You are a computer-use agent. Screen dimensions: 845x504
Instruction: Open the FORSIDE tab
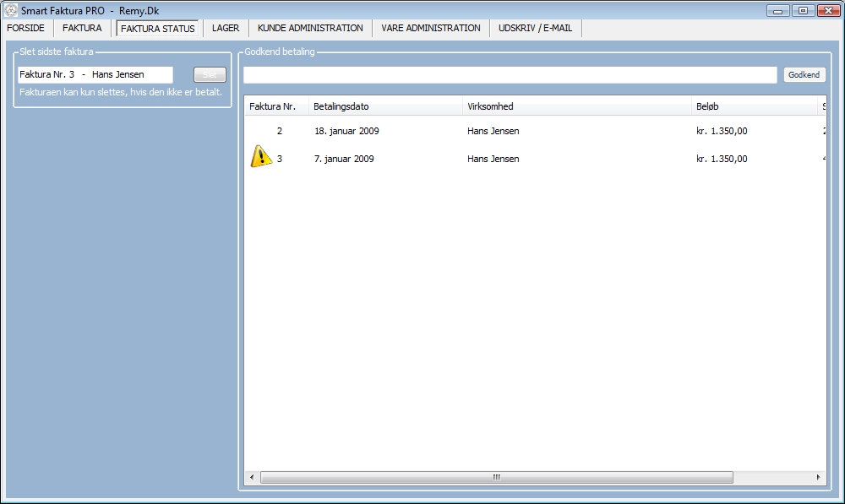tap(26, 28)
